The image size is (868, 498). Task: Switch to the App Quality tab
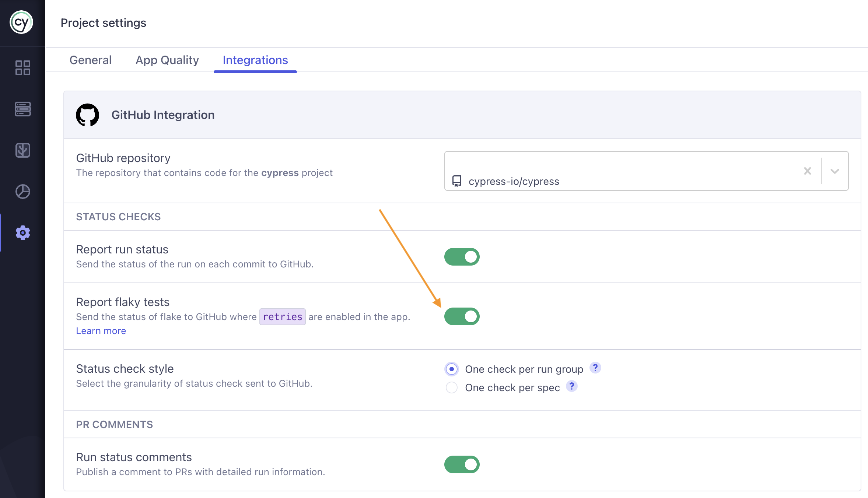coord(167,60)
